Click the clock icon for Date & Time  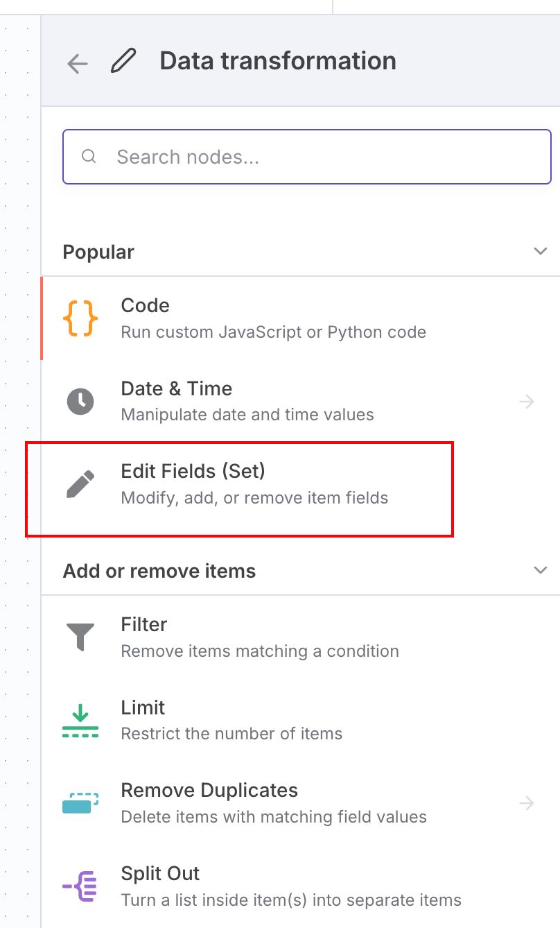coord(80,402)
